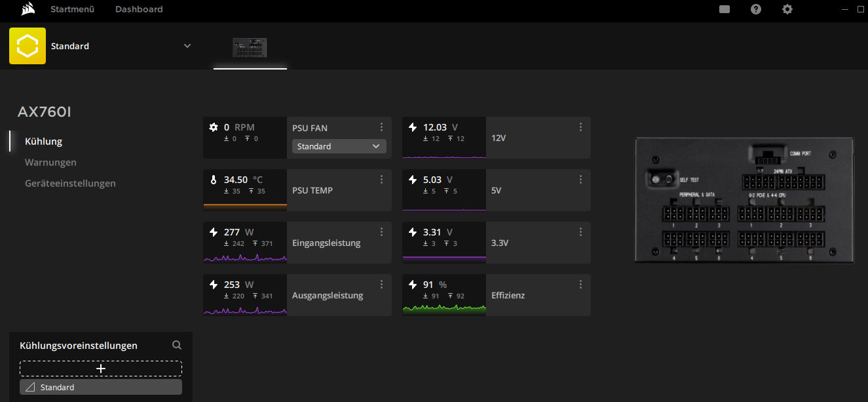Click the Ausgangsleistung lightning icon

pyautogui.click(x=213, y=285)
